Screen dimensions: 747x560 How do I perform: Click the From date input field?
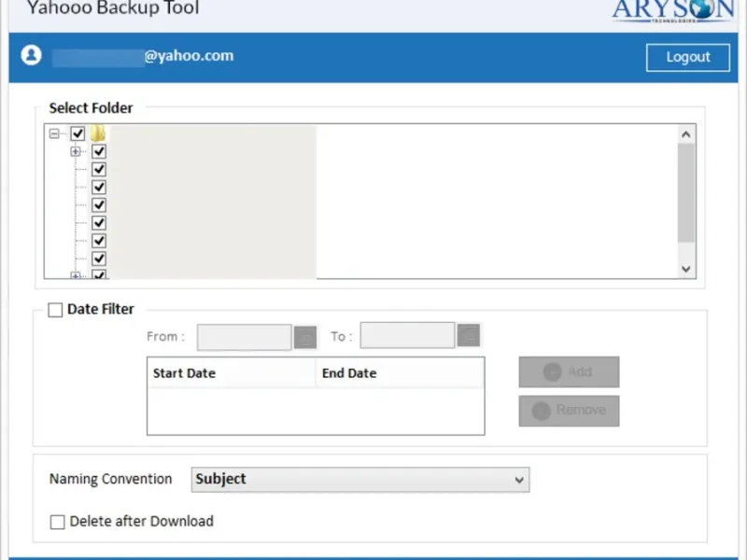[244, 337]
